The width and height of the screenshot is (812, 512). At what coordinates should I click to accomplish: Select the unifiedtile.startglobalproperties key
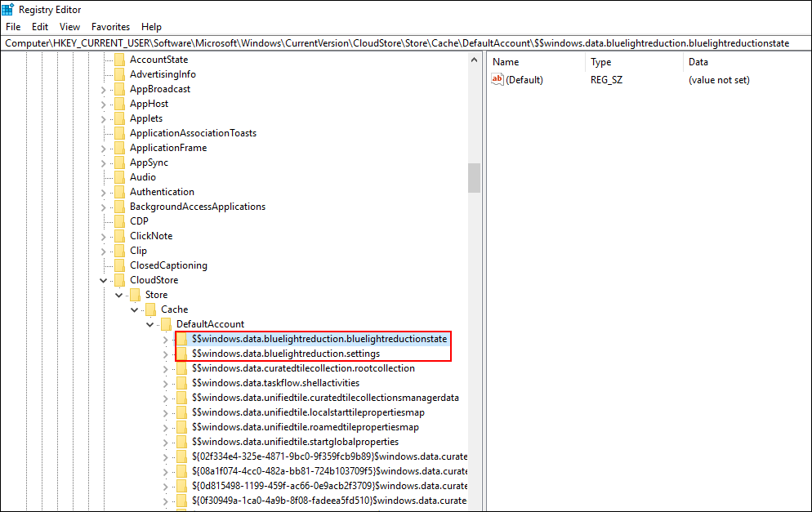[295, 442]
